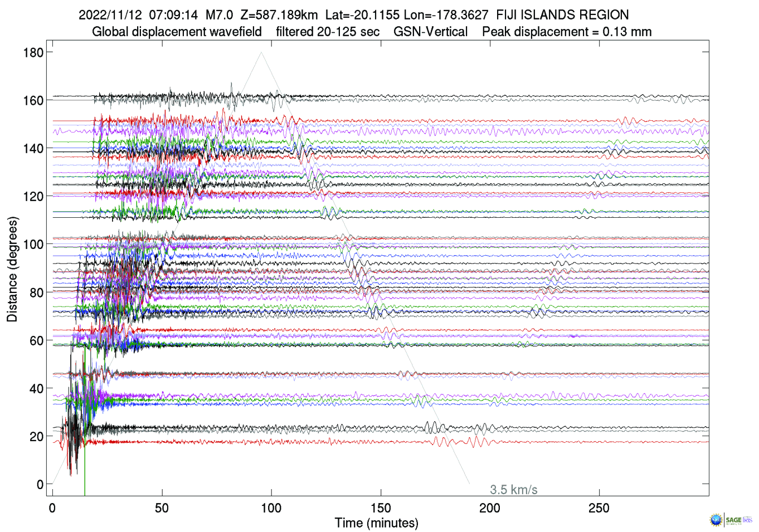
Task: Click the 180 tick label on distance axis
Action: click(33, 52)
